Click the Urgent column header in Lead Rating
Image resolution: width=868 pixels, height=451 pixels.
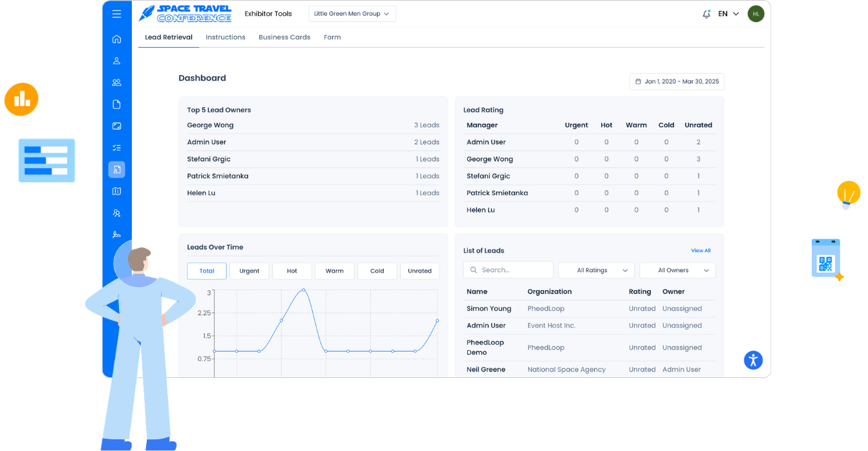tap(577, 125)
